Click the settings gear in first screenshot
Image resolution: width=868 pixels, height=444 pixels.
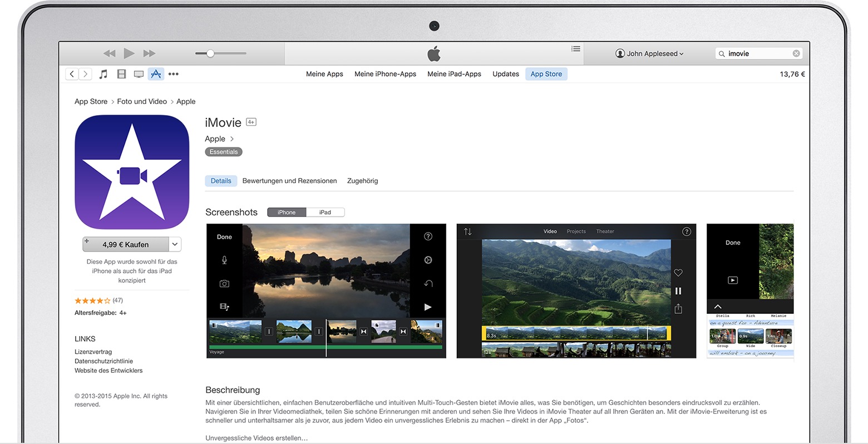tap(428, 260)
